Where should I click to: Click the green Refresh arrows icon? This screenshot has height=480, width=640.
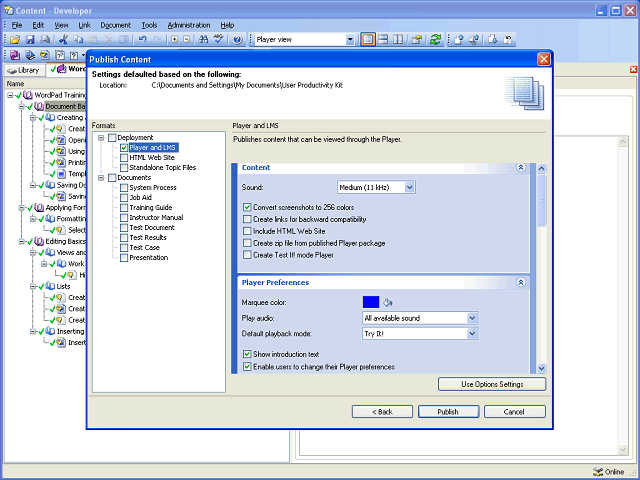click(436, 40)
